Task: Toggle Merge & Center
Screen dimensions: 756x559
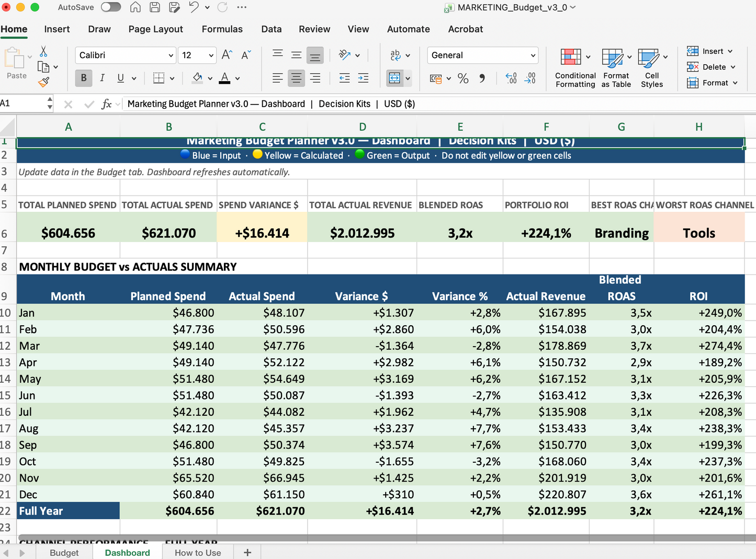Action: click(x=394, y=78)
